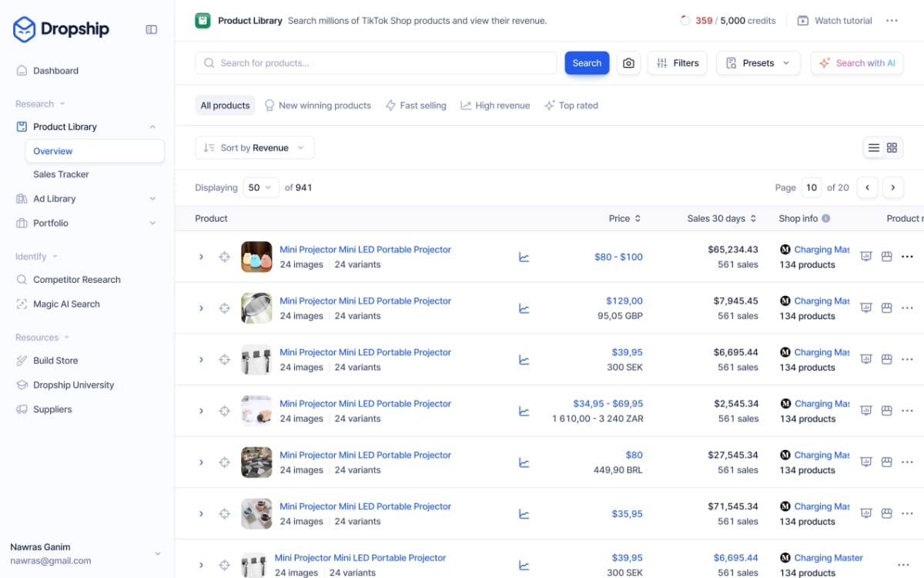The image size is (924, 578).
Task: Open the Presets dropdown
Action: tap(758, 63)
